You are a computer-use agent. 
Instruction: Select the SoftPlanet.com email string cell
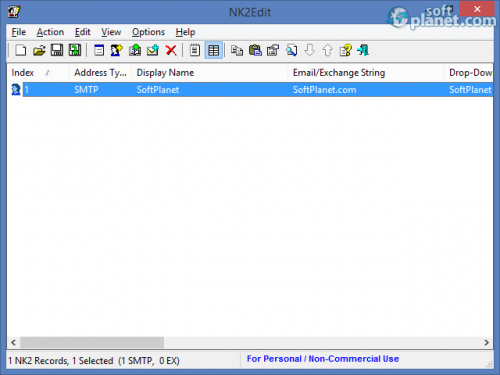(x=324, y=90)
